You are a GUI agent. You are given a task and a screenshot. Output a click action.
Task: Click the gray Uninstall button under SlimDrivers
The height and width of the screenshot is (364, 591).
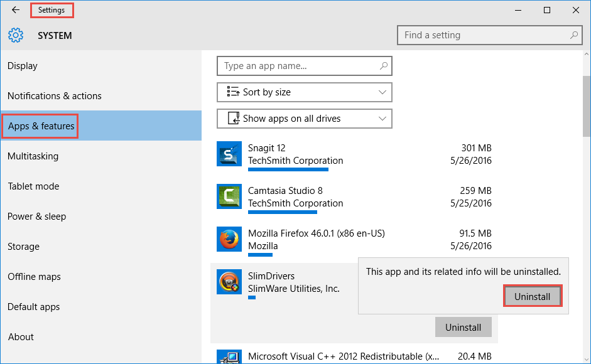pyautogui.click(x=464, y=327)
